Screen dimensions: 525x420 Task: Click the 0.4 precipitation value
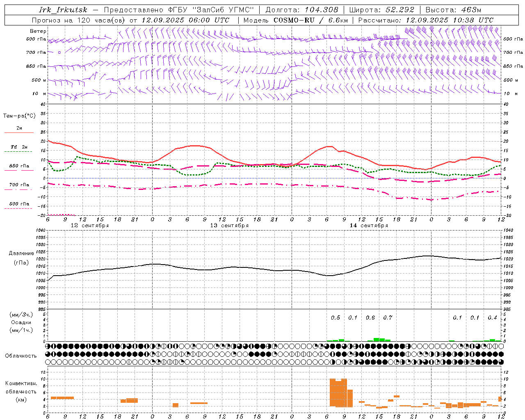pos(492,317)
